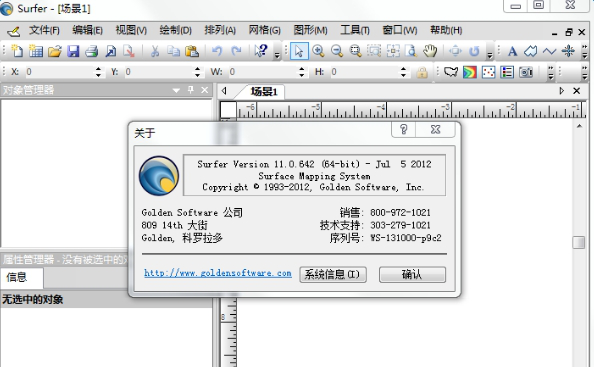The width and height of the screenshot is (594, 381).
Task: Select the Symbol drawing tool
Action: [x=568, y=51]
